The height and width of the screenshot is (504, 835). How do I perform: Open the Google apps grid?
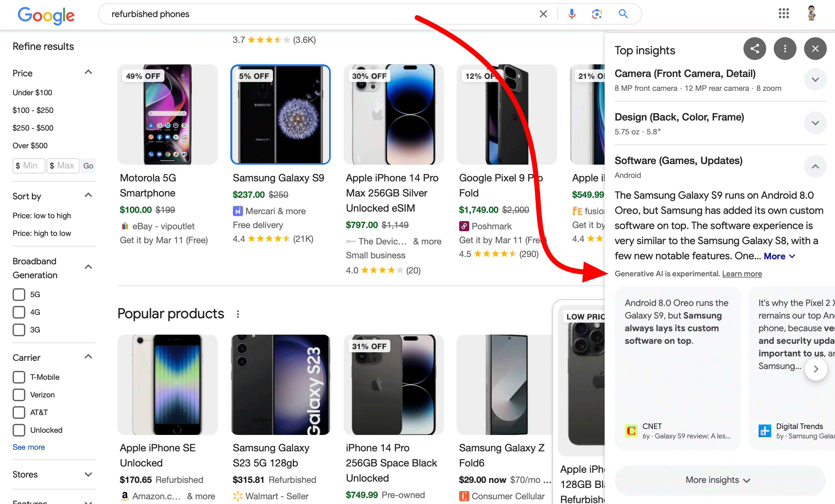click(x=783, y=14)
